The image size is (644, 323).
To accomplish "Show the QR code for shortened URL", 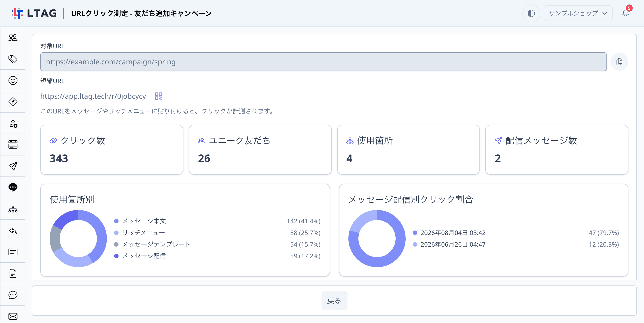I will 159,96.
